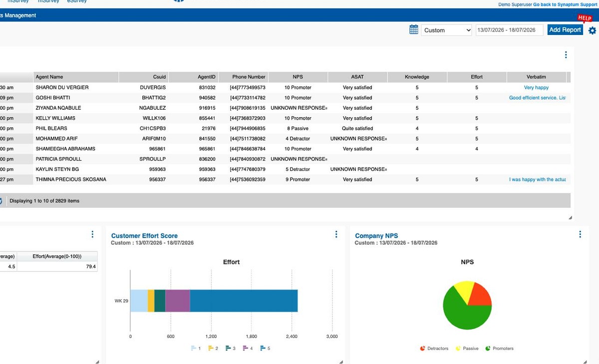599x364 pixels.
Task: Click the 4 Detractor NPS cell
Action: (298, 139)
